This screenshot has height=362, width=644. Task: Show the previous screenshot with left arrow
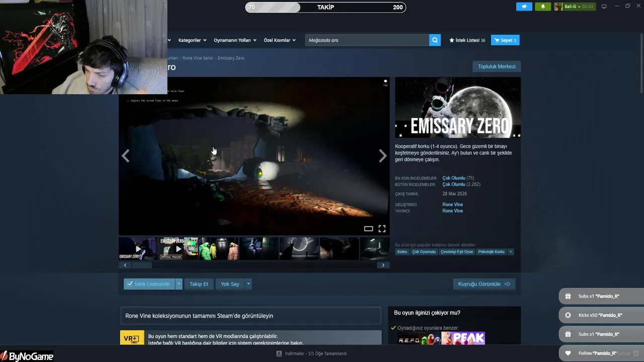click(x=125, y=156)
